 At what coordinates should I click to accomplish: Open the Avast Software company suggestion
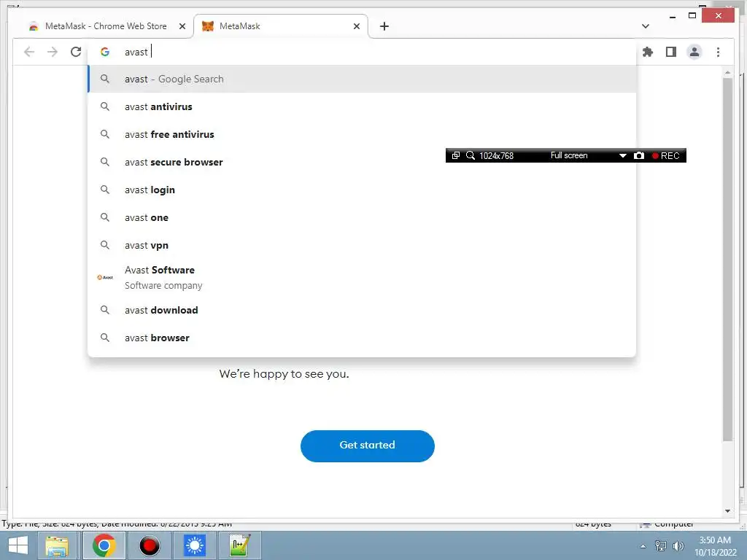coord(362,277)
